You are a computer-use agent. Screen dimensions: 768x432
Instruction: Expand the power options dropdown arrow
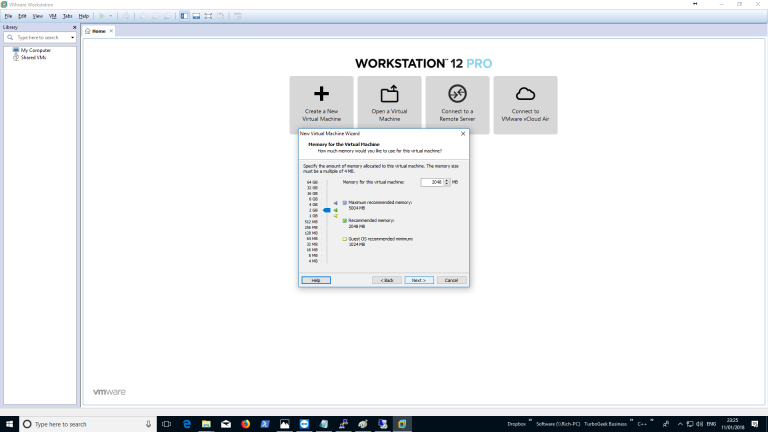point(111,16)
